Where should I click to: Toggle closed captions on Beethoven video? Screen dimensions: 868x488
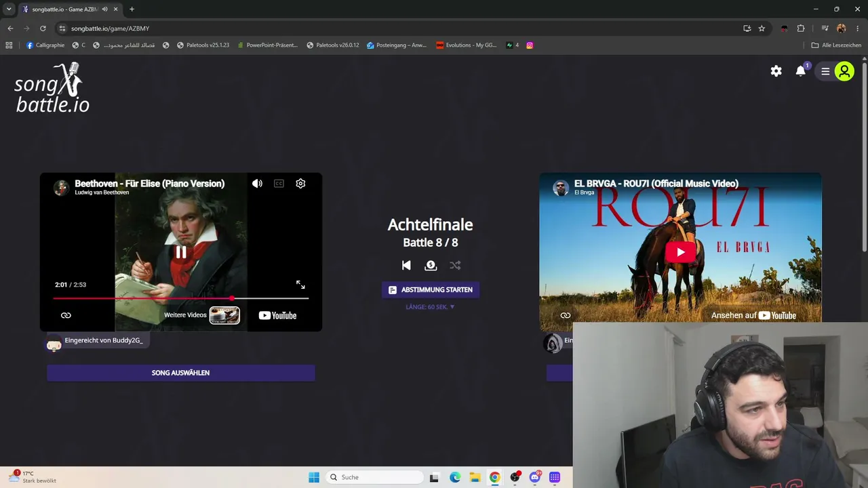pos(279,184)
